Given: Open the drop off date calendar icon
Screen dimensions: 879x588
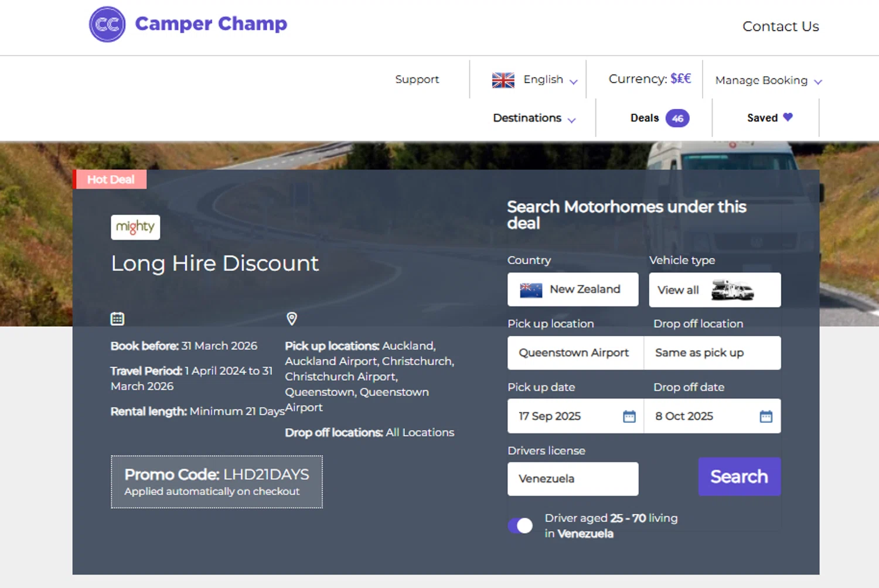Looking at the screenshot, I should tap(766, 416).
